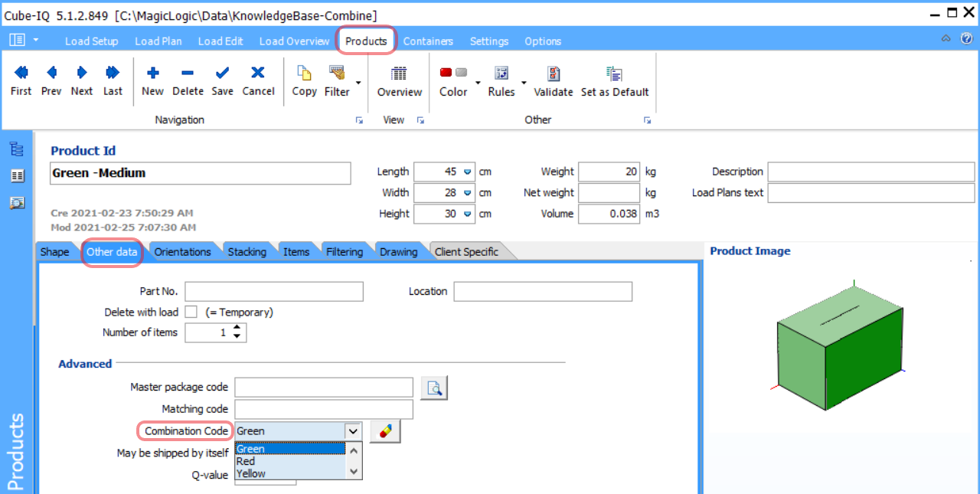Copy the current product
The width and height of the screenshot is (980, 494).
(304, 80)
